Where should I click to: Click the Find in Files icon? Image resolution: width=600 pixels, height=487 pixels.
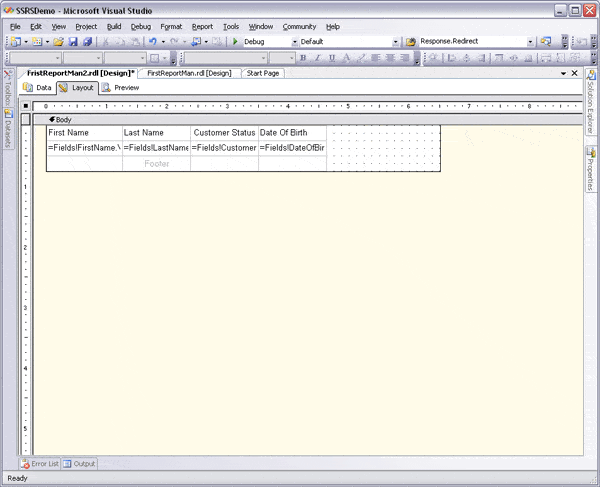coord(411,42)
